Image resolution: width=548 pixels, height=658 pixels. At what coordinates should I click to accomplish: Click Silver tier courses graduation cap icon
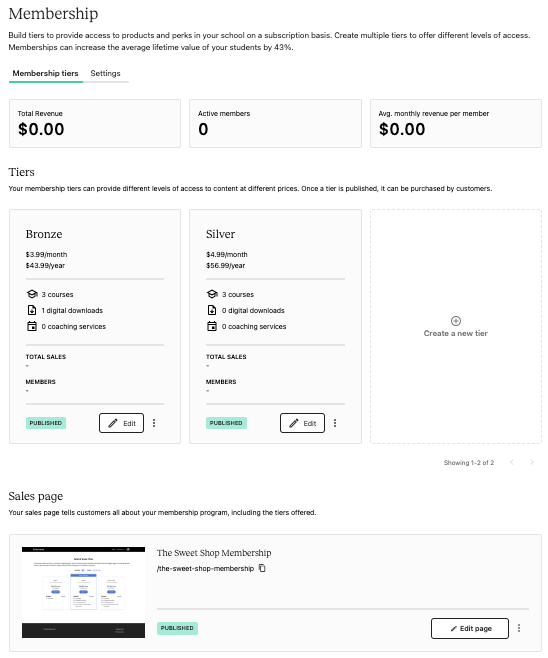pyautogui.click(x=212, y=294)
